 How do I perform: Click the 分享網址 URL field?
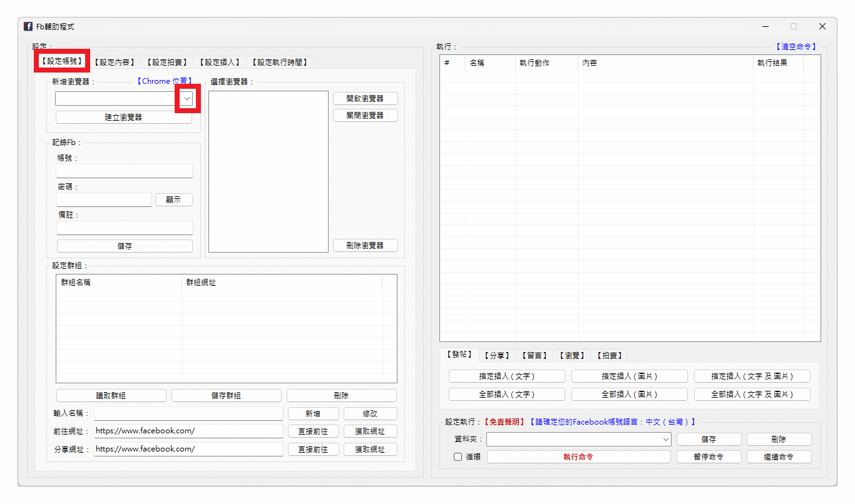coord(188,450)
